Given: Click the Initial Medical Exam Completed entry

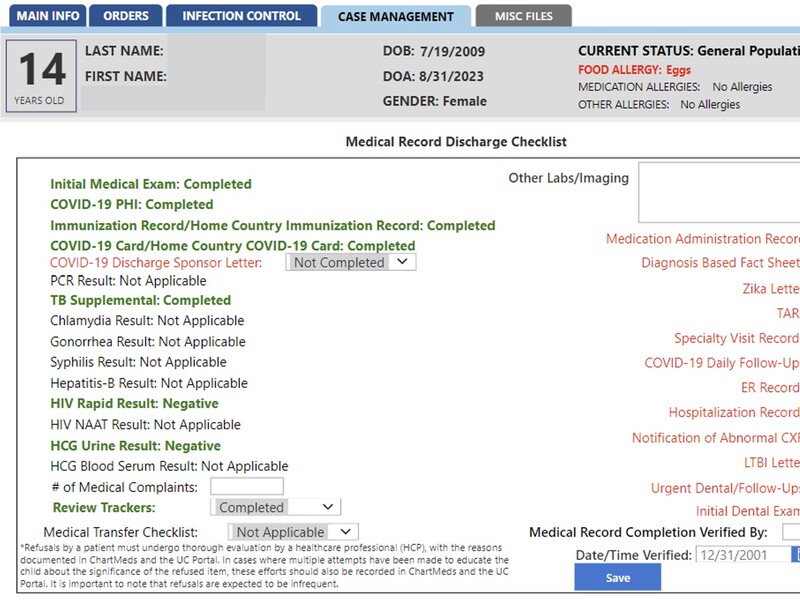Looking at the screenshot, I should click(151, 184).
